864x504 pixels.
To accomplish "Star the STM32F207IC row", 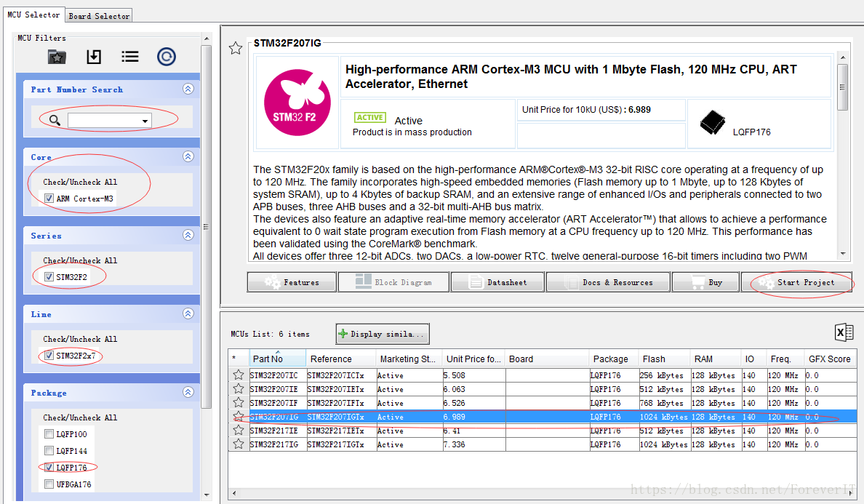I will coord(238,375).
